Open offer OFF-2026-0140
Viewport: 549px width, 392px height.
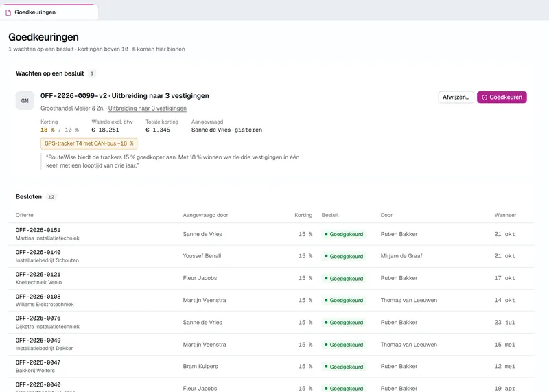point(38,252)
